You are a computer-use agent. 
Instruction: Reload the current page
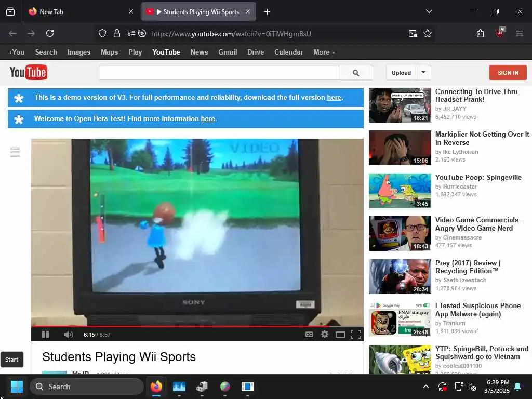50,33
